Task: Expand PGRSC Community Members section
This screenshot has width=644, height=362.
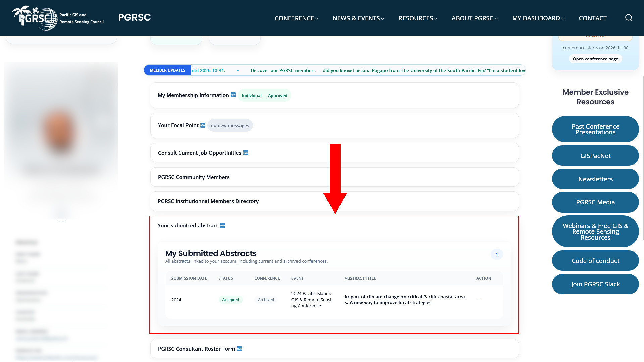Action: click(x=334, y=177)
